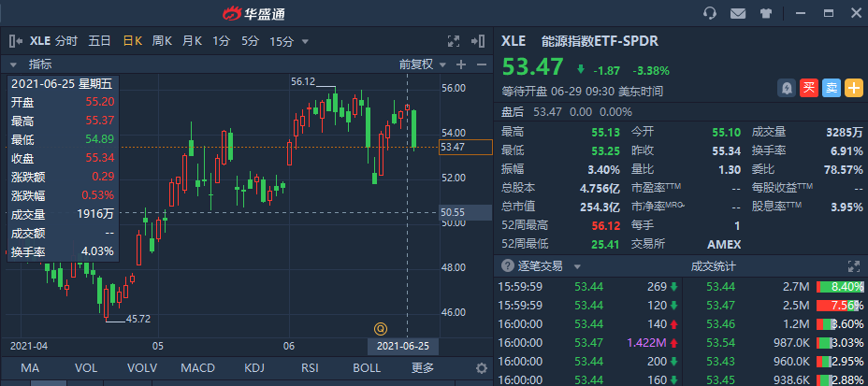
Task: Click the Q marker on chart
Action: tap(380, 328)
